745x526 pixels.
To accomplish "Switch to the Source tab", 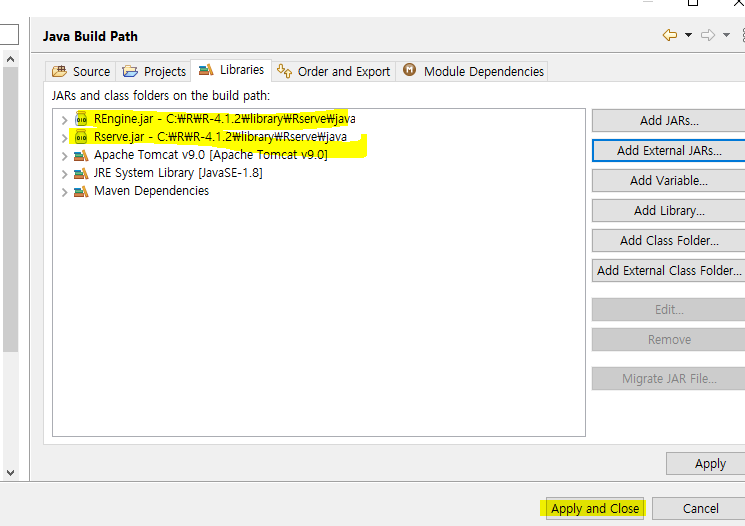I will tap(81, 72).
